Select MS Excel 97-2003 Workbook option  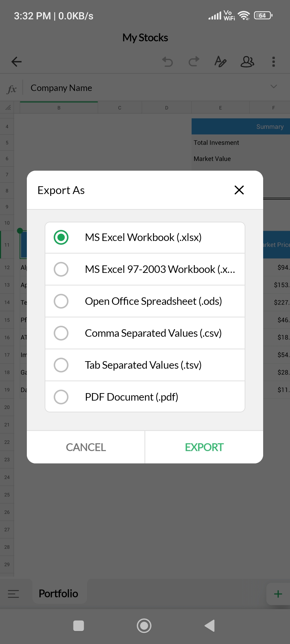(145, 269)
